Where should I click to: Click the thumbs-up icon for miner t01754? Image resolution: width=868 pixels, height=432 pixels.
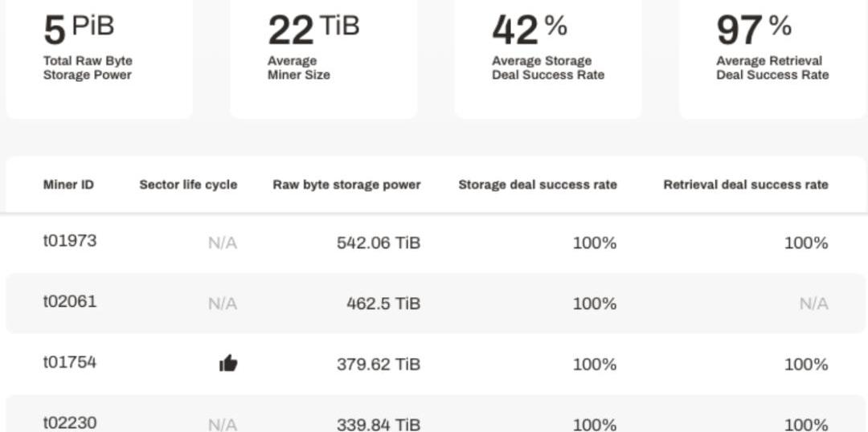(228, 364)
